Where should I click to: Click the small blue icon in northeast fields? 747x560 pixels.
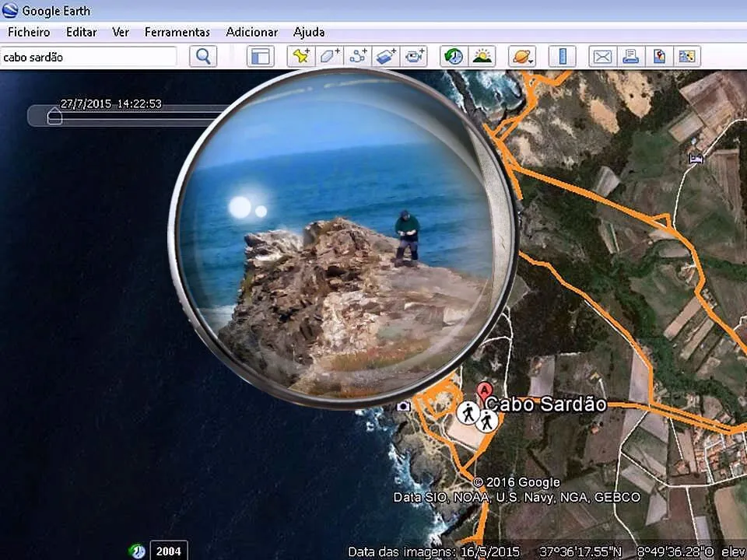(x=696, y=159)
